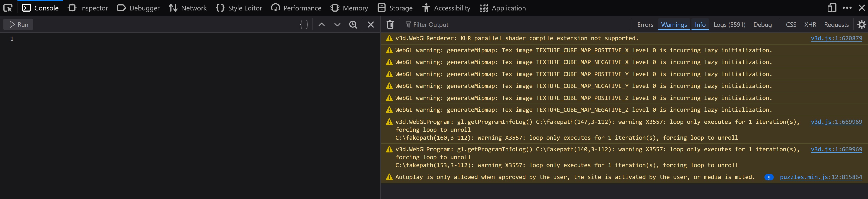Select the TEXTURE_CUBE_MAP_POSITIVE_Z warning text
Screen dimensions: 868x199
tap(584, 98)
